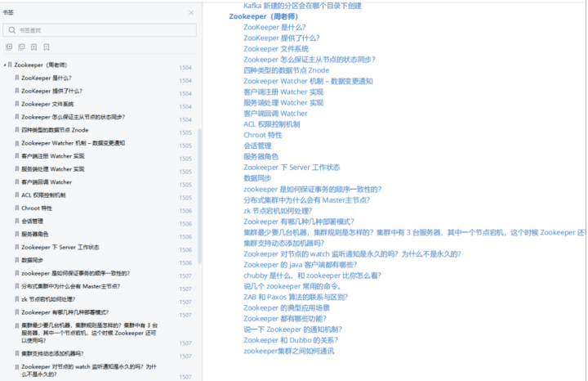Open document link ZooKeeper 提供了什么?

point(282,38)
